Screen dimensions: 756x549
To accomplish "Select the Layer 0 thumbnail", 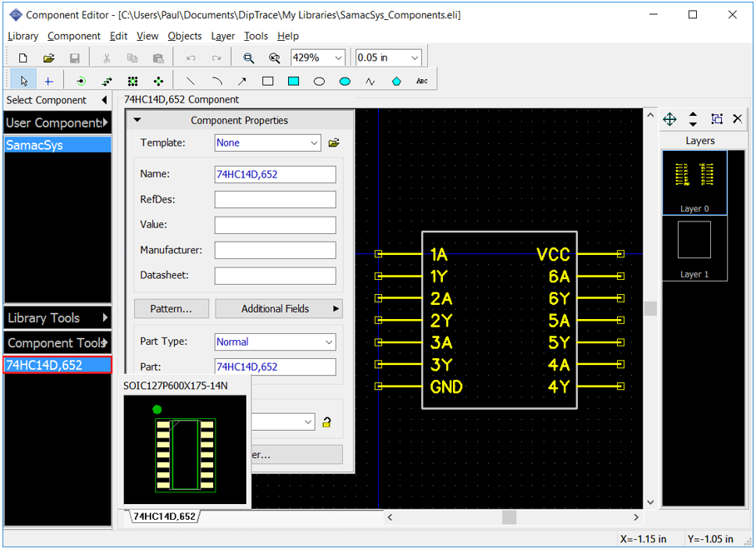I will [694, 182].
